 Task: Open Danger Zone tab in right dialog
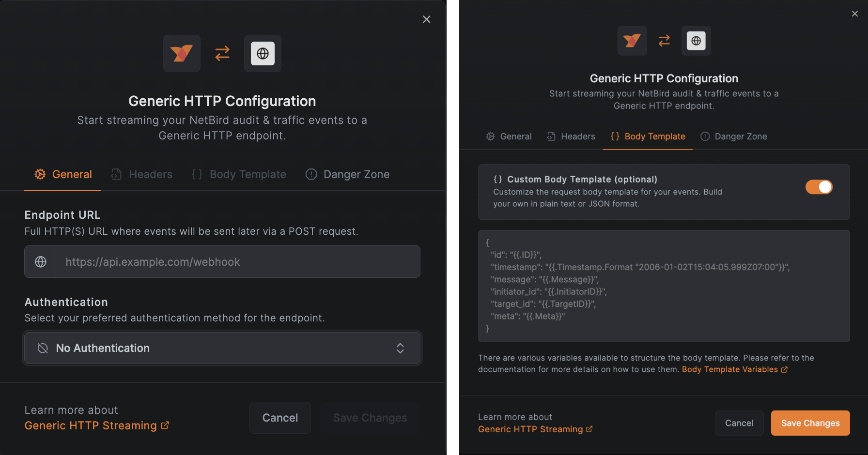[733, 136]
